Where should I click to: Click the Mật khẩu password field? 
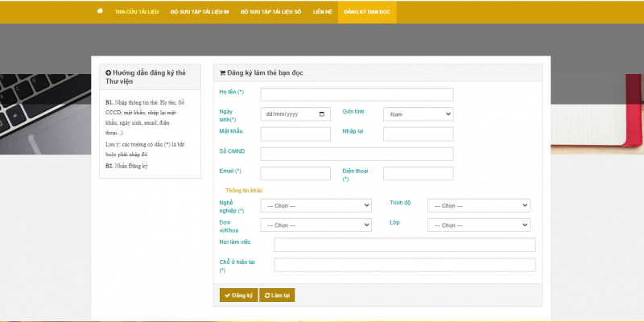tap(295, 134)
